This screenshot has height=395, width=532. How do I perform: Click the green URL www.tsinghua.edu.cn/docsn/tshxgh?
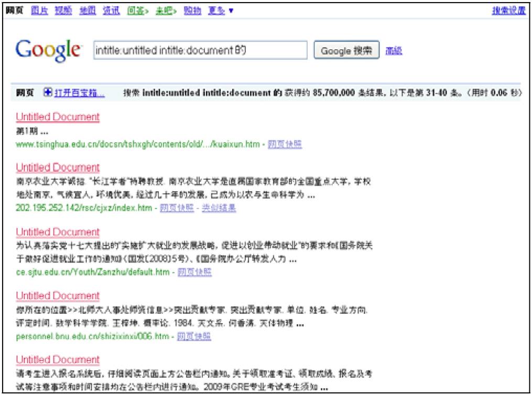[137, 144]
